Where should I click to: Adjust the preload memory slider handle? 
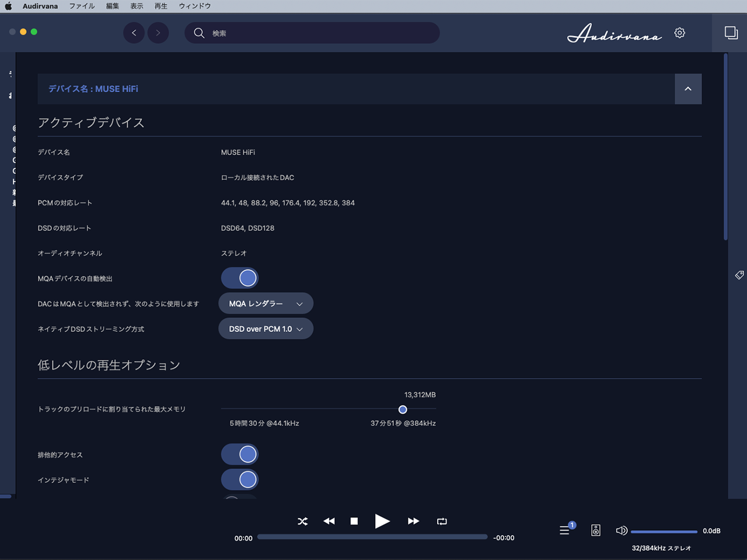(x=403, y=409)
